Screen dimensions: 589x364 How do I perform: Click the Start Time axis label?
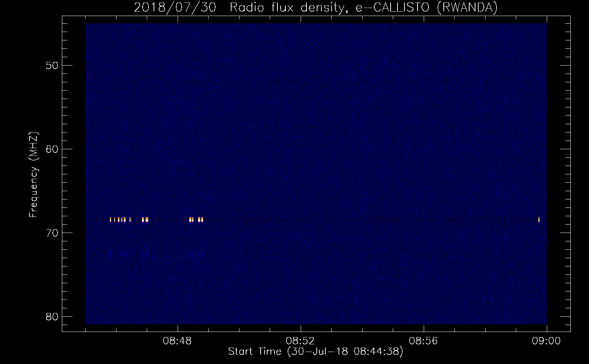[316, 352]
